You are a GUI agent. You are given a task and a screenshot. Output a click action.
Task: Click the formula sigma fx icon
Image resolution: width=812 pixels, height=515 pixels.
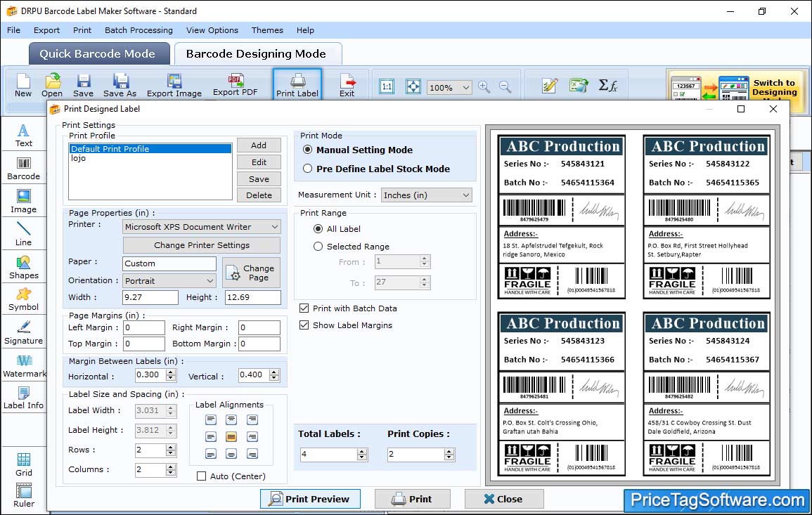pyautogui.click(x=608, y=86)
